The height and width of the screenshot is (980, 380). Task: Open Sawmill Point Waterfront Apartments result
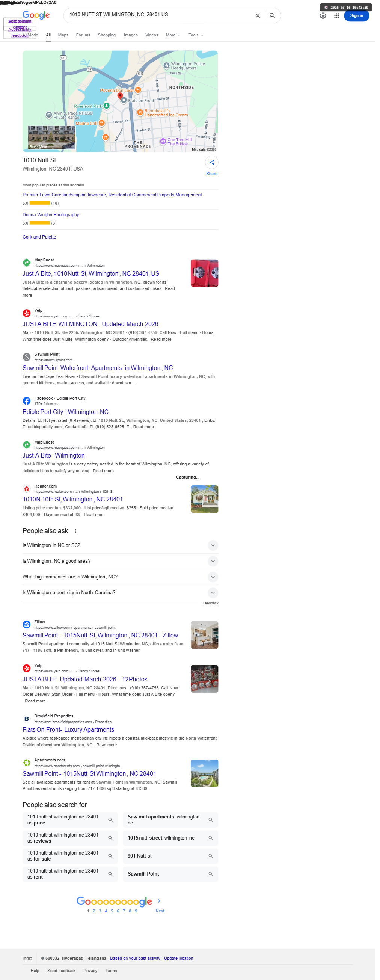[x=98, y=372]
